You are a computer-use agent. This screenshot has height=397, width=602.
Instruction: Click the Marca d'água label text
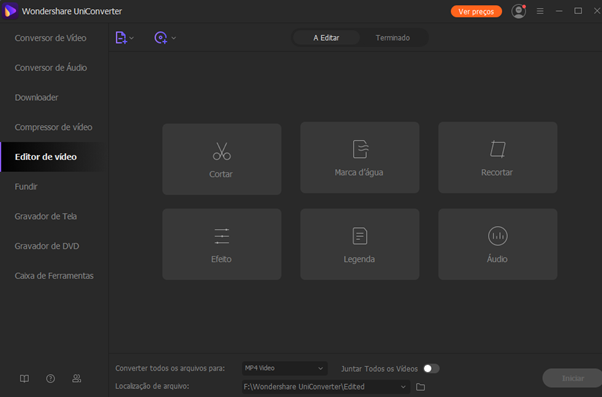tap(359, 172)
